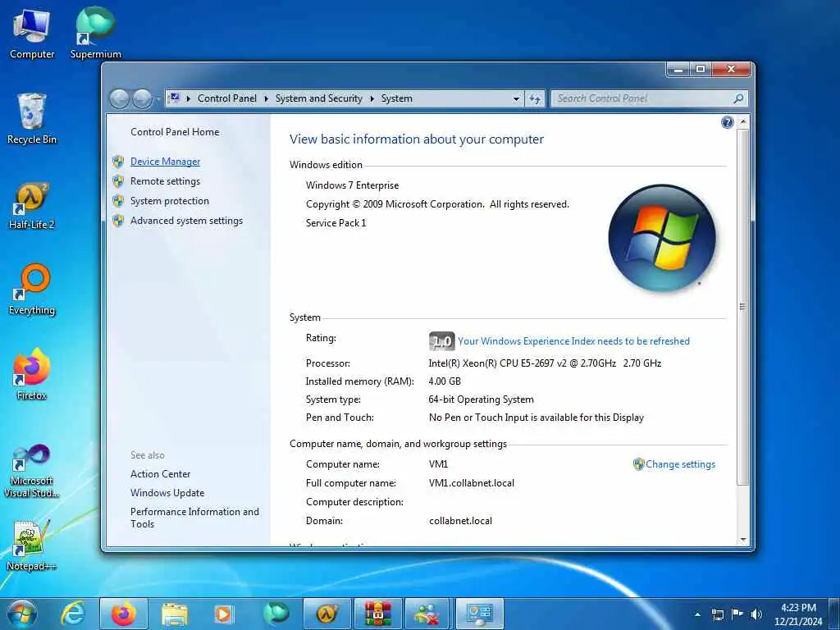Open Control Panel Home
840x630 pixels.
point(175,132)
